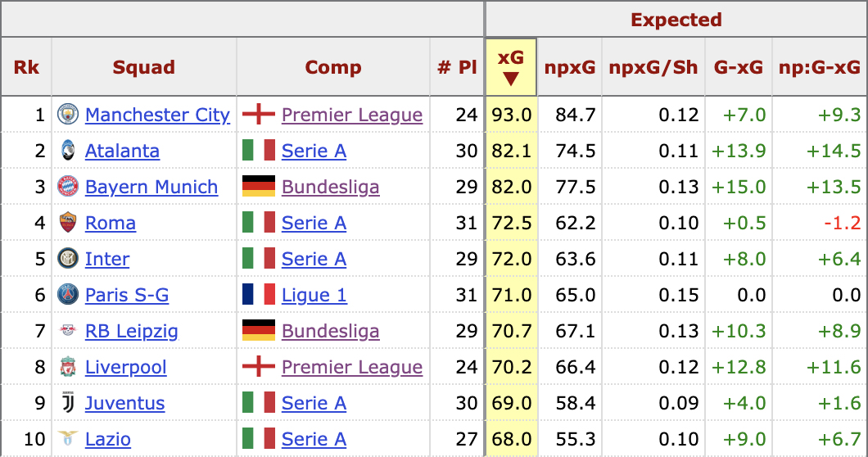Click the French flag beside Ligue 1
868x457 pixels.
pos(258,295)
